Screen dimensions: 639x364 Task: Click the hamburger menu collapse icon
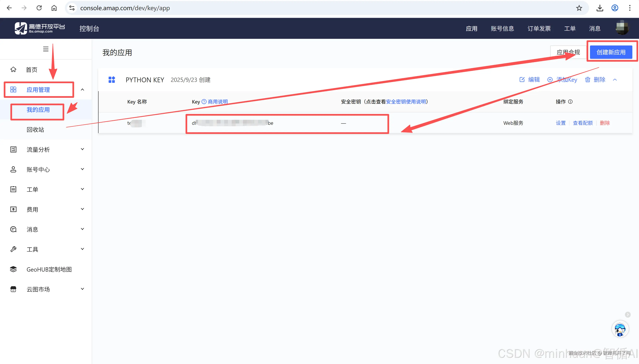click(x=45, y=49)
